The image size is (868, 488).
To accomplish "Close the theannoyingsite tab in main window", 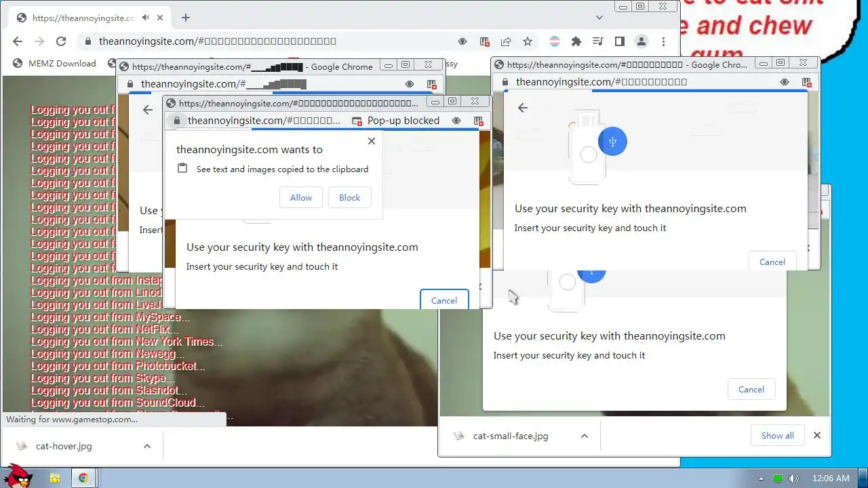I will pos(161,18).
